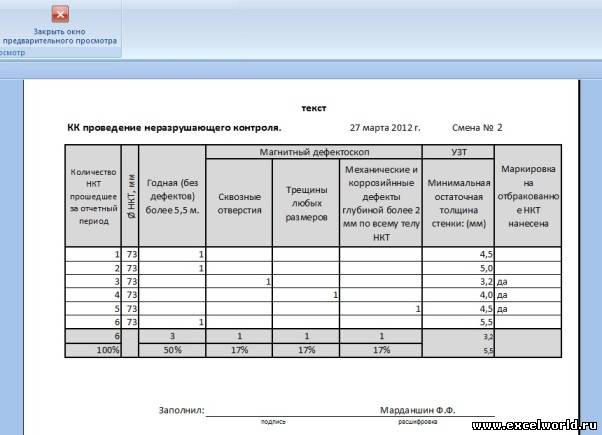Image resolution: width=602 pixels, height=435 pixels.
Task: Click the diameter '73' cell in row 6
Action: point(132,322)
